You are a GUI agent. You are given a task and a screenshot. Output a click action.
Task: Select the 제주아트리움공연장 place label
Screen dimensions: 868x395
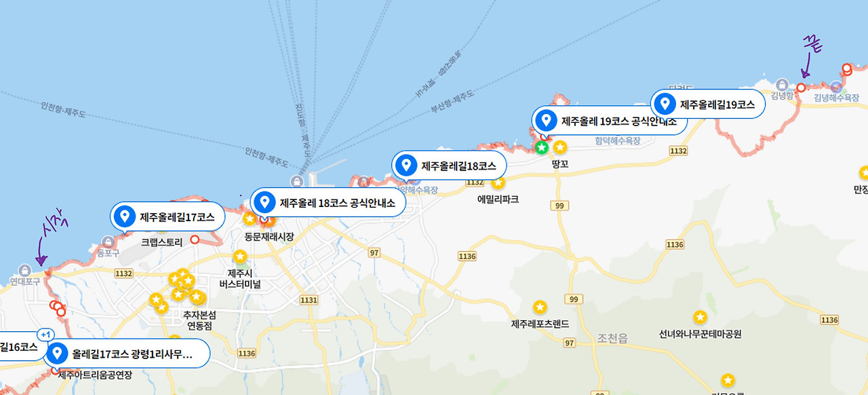click(x=95, y=375)
